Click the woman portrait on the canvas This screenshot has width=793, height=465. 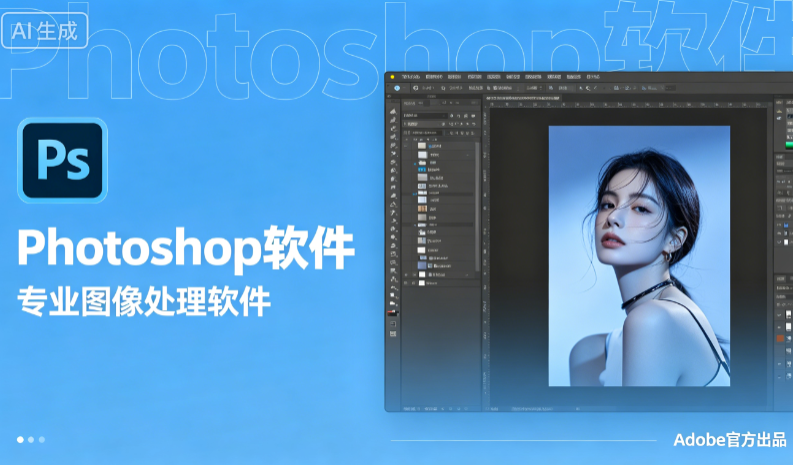coord(639,256)
